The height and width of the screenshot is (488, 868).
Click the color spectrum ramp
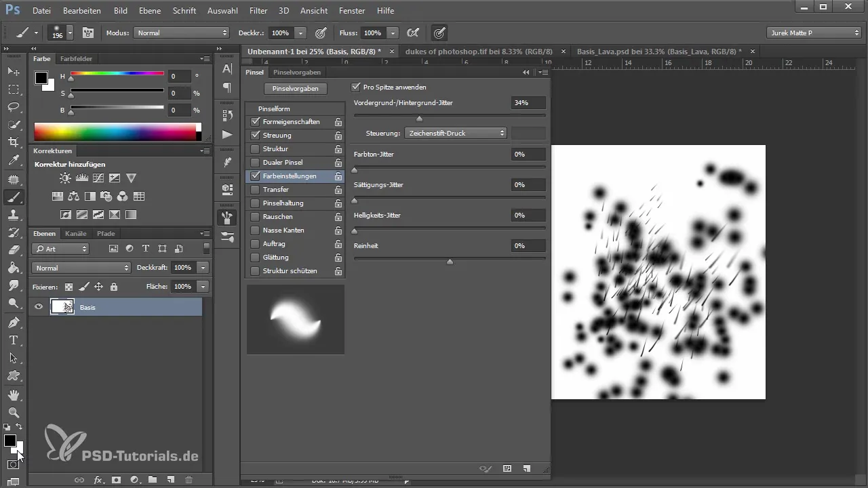point(115,131)
